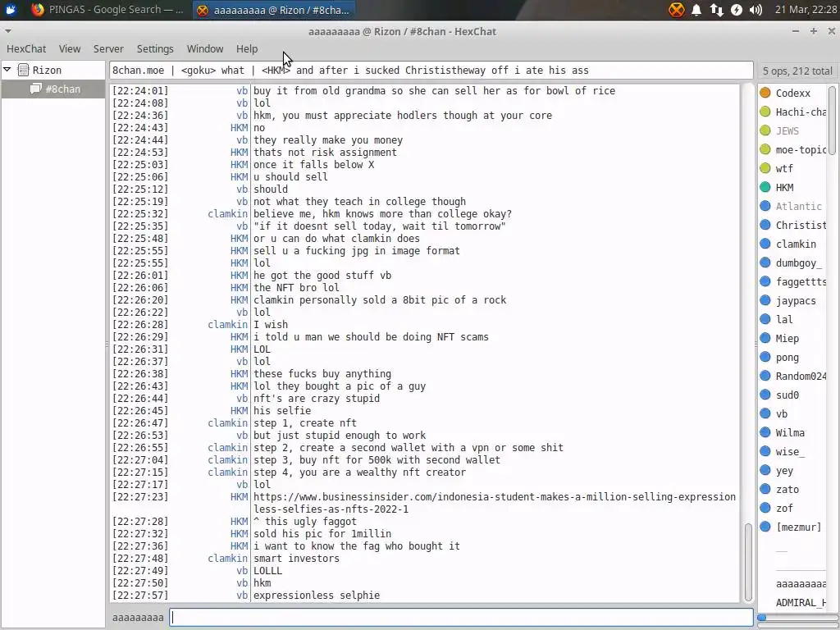Screen dimensions: 840x630
Task: Open the power manager tray icon
Action: pyautogui.click(x=737, y=10)
